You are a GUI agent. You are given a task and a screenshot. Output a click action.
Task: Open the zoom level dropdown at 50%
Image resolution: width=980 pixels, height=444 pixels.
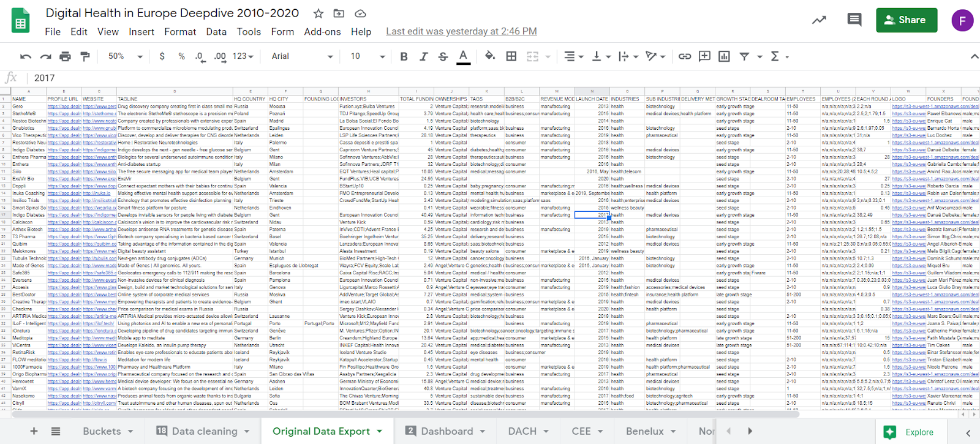pos(126,56)
